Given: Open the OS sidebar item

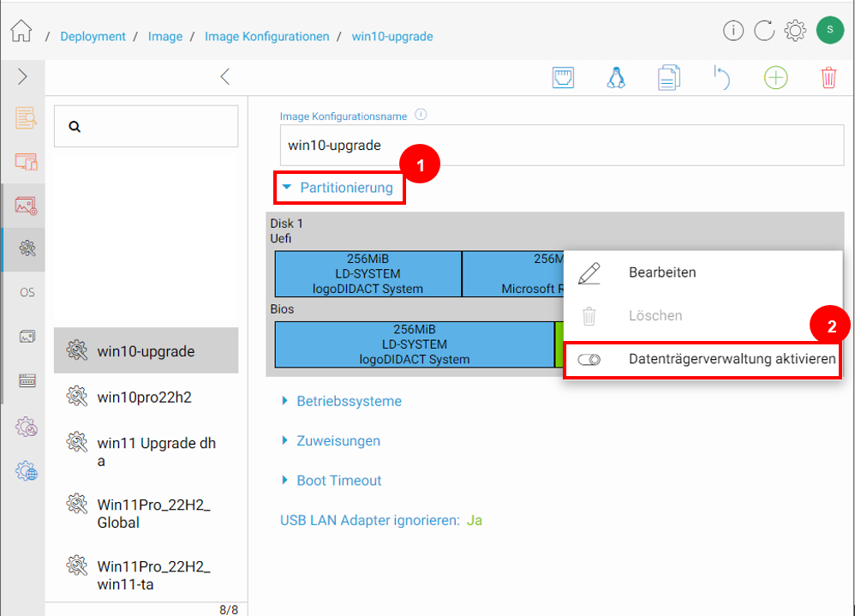Looking at the screenshot, I should 27,293.
